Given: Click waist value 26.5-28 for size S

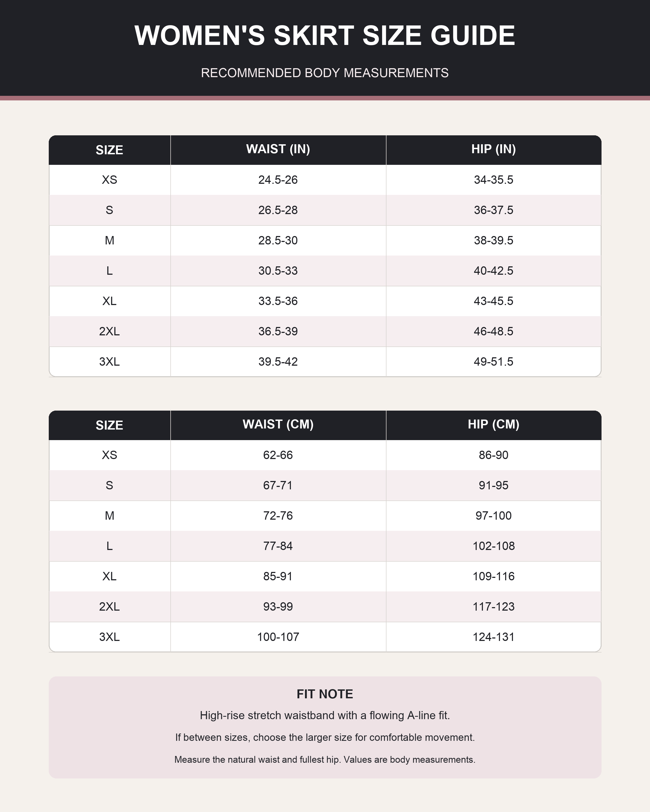Looking at the screenshot, I should [x=278, y=210].
